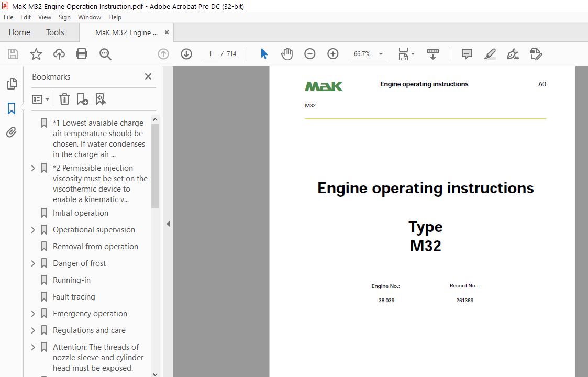Open the Running-in bookmark
The height and width of the screenshot is (377, 588).
click(x=72, y=280)
